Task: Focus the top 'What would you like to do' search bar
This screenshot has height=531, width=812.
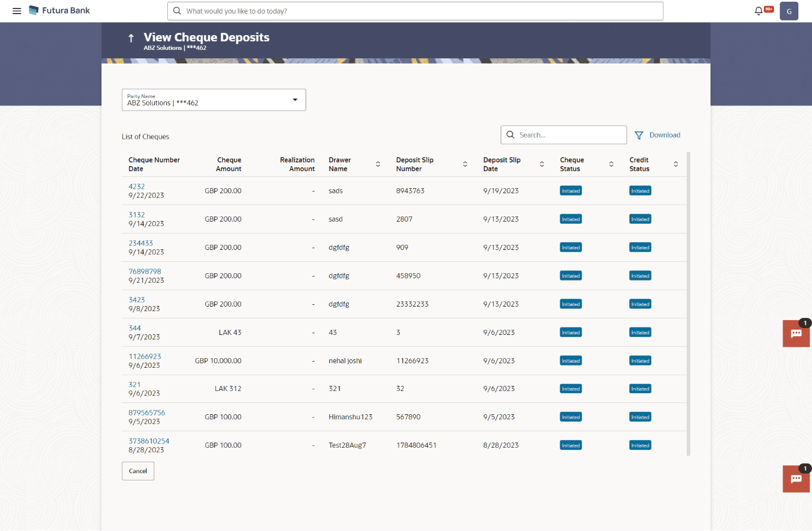Action: point(415,11)
